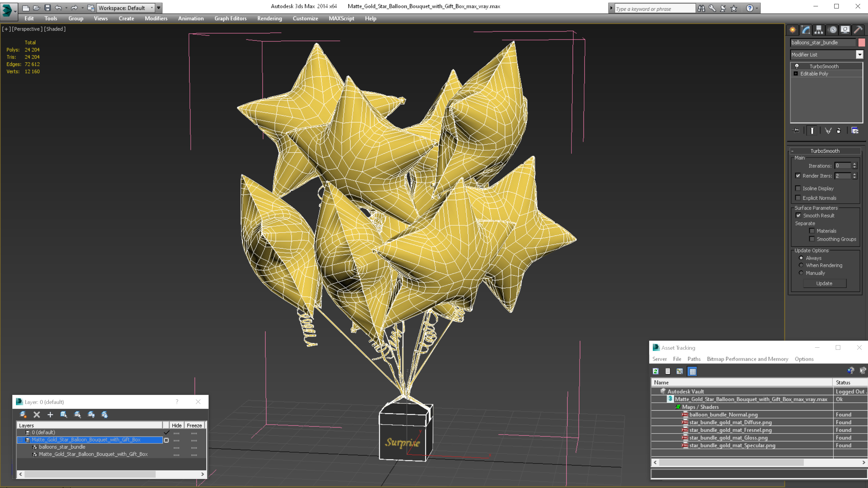Click the Asset Tracking horizontal scrollbar

(759, 462)
